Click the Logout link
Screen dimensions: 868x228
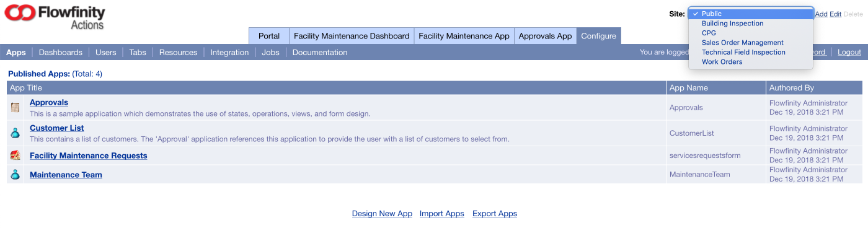click(x=849, y=52)
